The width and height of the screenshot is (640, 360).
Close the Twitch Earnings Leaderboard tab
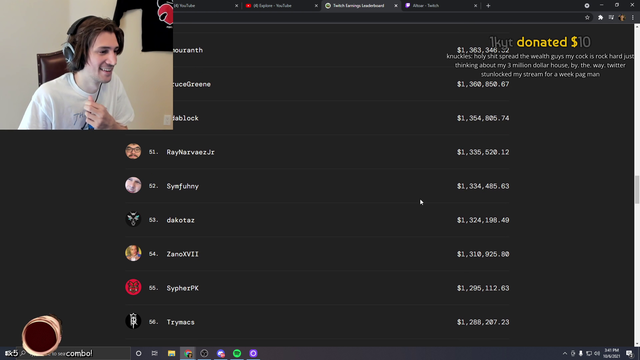(x=396, y=6)
